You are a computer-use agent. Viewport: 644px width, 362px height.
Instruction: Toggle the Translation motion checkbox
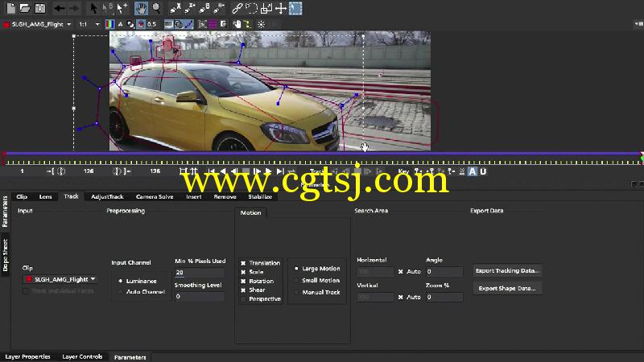pyautogui.click(x=243, y=263)
